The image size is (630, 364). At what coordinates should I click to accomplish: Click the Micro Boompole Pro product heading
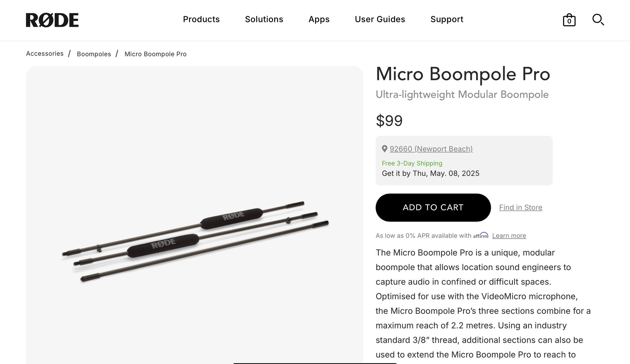(463, 74)
